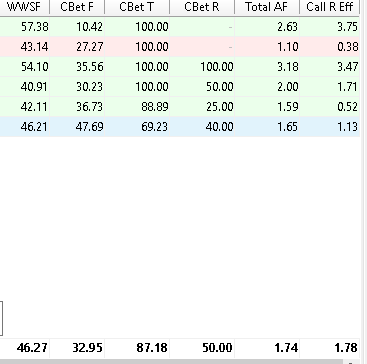Select CBet T 100.00 in the 54.10 row
367x364 pixels.
152,67
